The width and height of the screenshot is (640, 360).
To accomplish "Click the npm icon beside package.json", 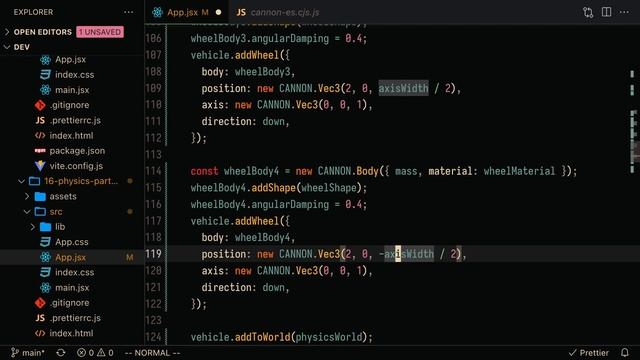I will [x=40, y=151].
